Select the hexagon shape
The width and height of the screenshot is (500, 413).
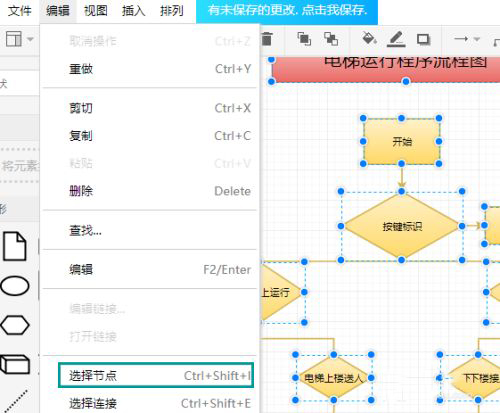coord(15,325)
